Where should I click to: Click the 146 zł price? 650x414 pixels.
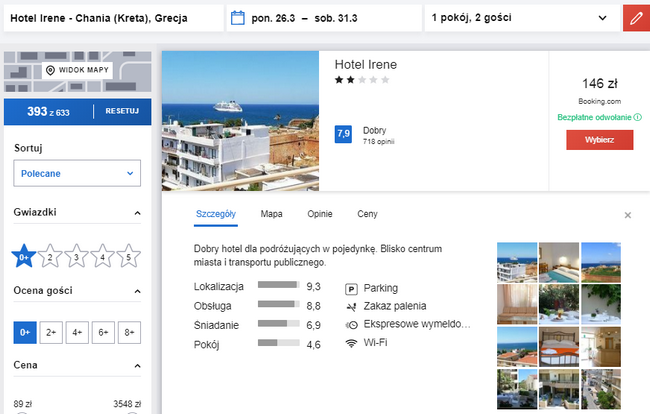(x=600, y=84)
